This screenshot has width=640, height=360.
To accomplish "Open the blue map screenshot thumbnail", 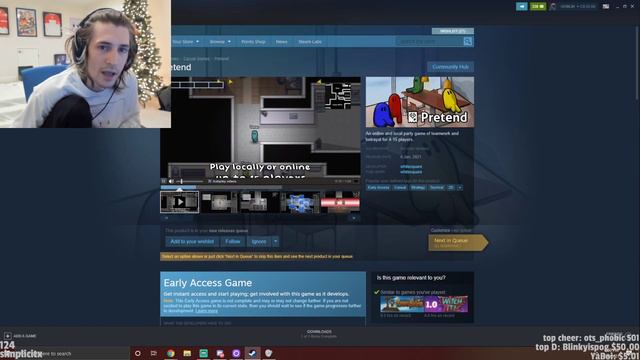I will pyautogui.click(x=300, y=202).
